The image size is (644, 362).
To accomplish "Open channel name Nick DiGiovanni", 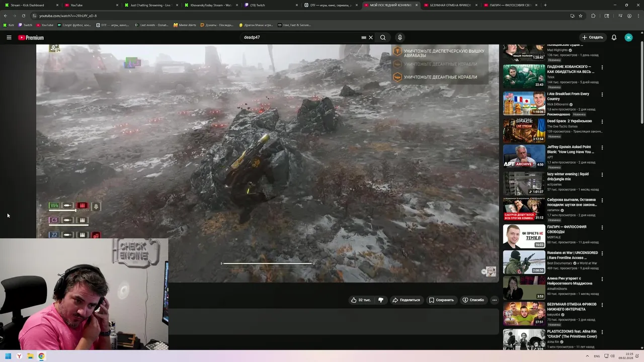I will point(558,105).
